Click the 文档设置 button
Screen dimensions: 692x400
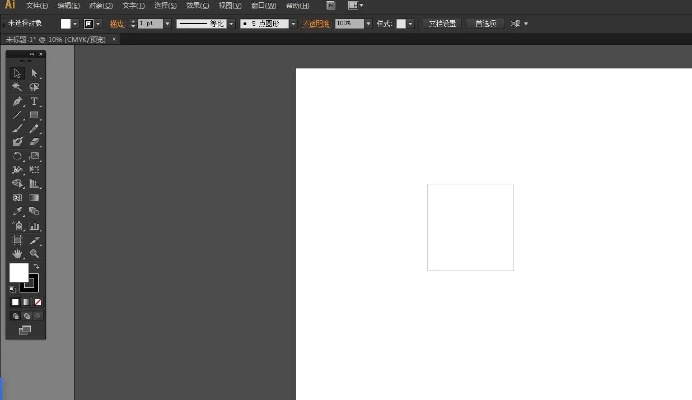(x=442, y=24)
